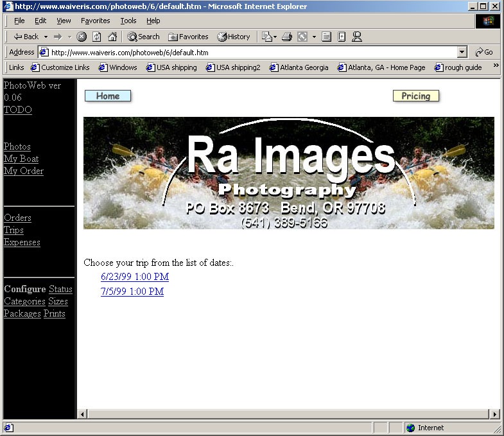The image size is (504, 436).
Task: Open the Forward history dropdown arrow
Action: click(x=69, y=37)
